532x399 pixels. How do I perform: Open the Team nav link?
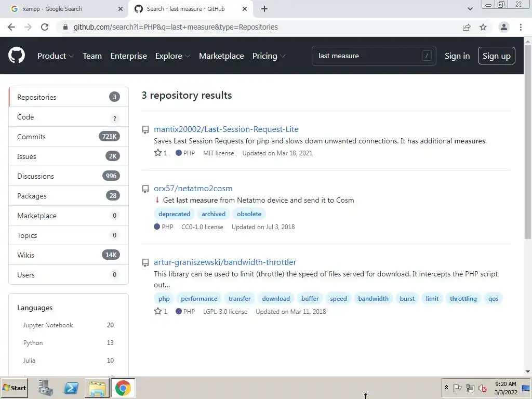click(x=92, y=56)
